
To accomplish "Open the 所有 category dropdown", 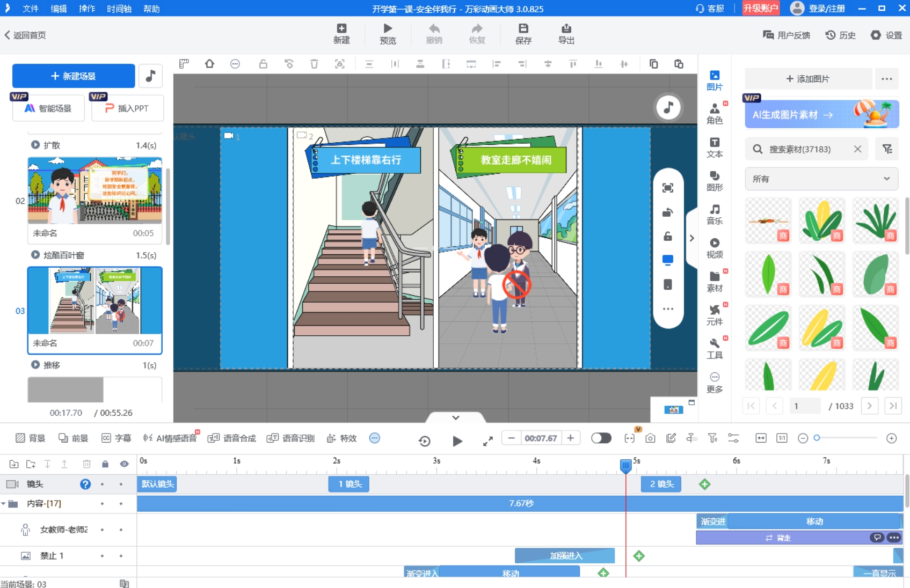I will tap(821, 179).
